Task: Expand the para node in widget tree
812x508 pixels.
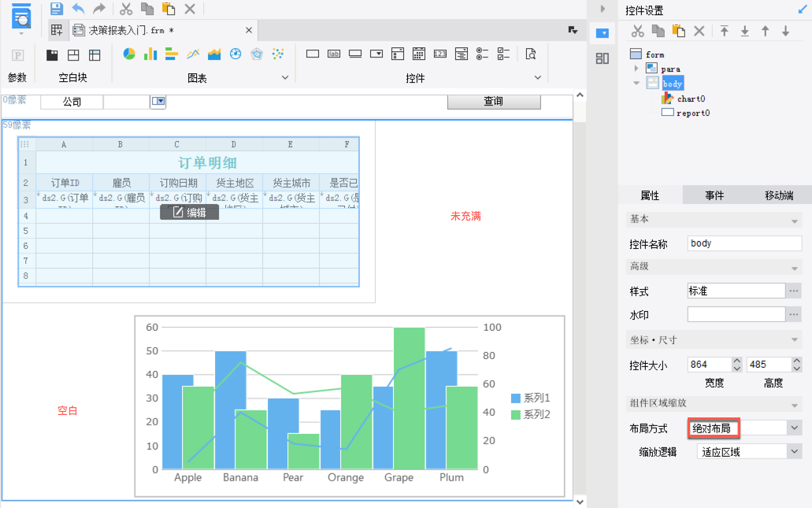Action: 636,69
